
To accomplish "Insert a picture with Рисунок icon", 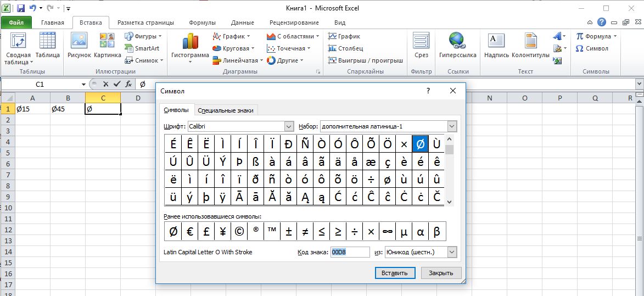I will [79, 42].
